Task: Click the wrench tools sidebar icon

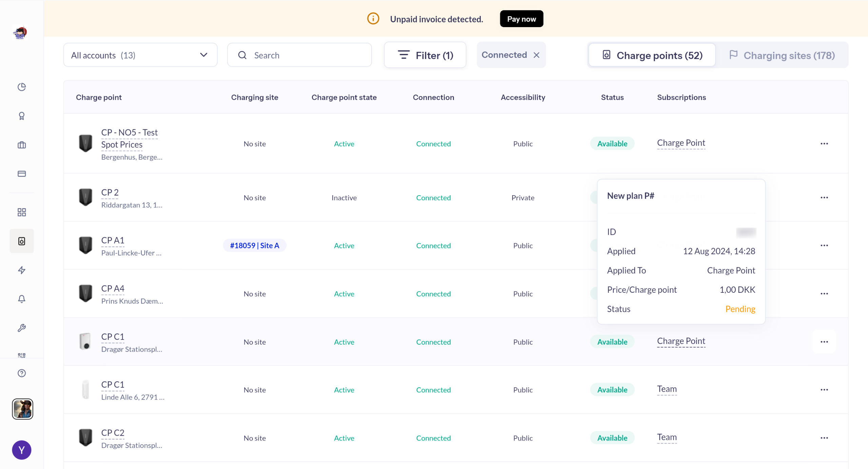Action: coord(22,328)
